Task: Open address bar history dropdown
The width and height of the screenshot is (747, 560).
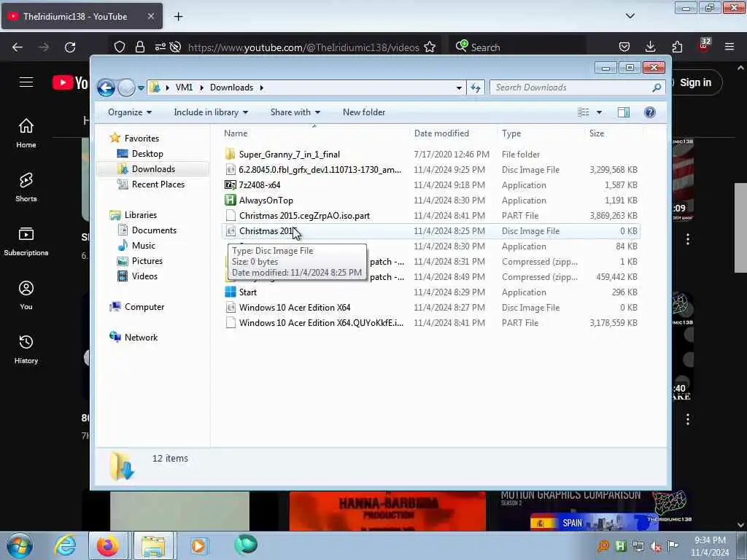Action: click(x=459, y=87)
